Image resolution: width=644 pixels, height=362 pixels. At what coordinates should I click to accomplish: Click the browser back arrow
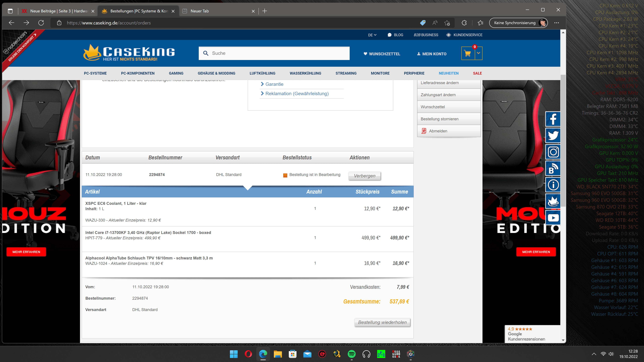pyautogui.click(x=12, y=23)
